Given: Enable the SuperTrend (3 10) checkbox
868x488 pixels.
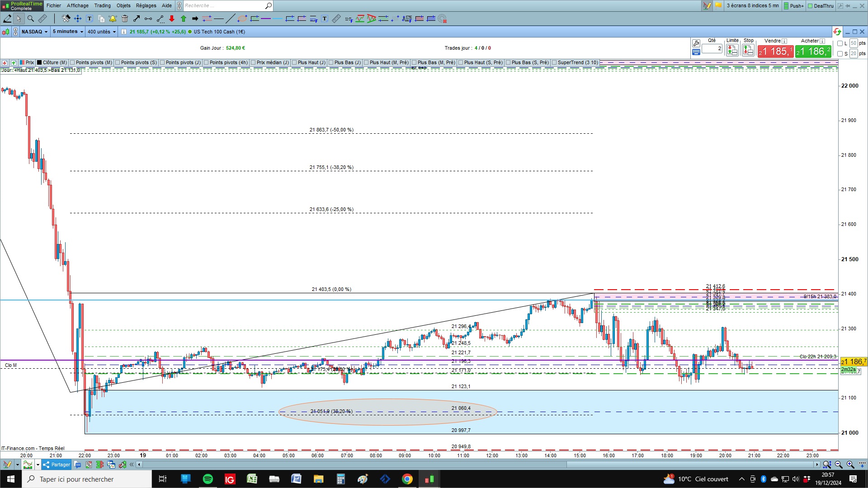Looking at the screenshot, I should click(x=554, y=62).
